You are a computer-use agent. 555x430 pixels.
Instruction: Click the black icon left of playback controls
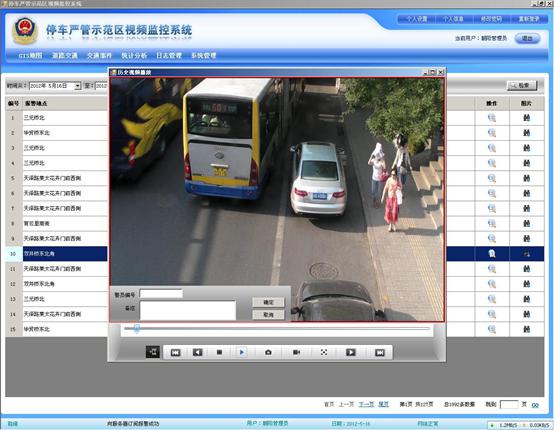pyautogui.click(x=153, y=352)
